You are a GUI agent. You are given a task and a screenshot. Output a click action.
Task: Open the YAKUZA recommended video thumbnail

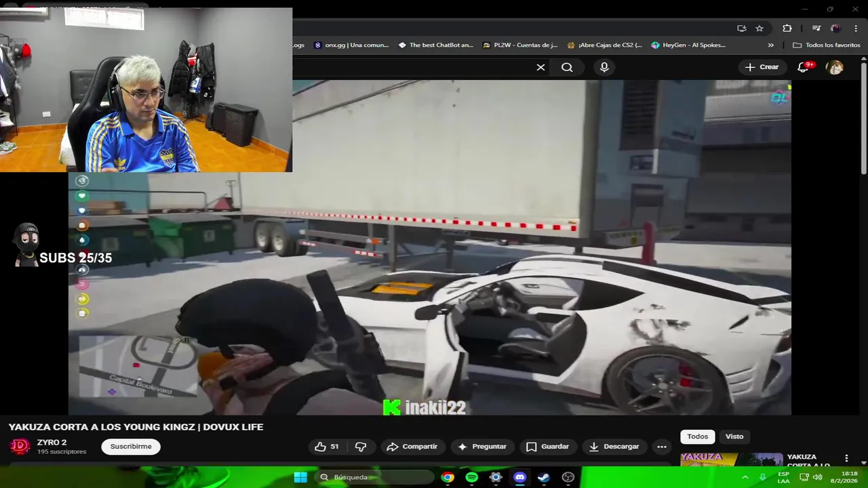731,460
